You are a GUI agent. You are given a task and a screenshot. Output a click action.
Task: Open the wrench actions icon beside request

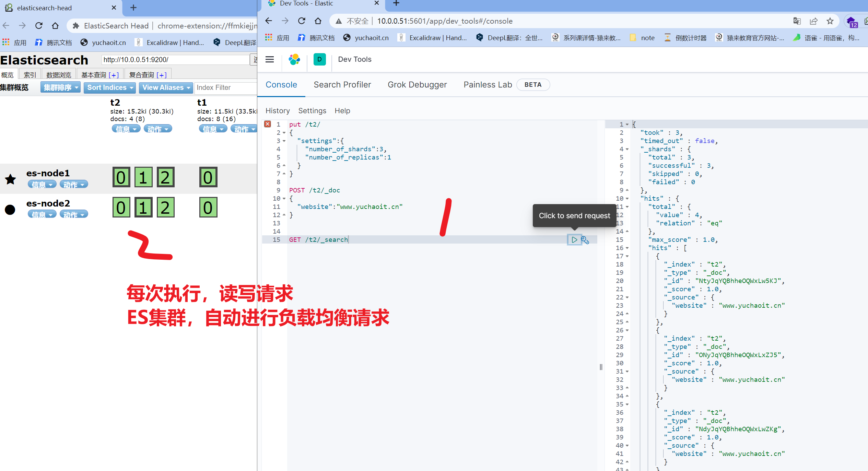[585, 240]
